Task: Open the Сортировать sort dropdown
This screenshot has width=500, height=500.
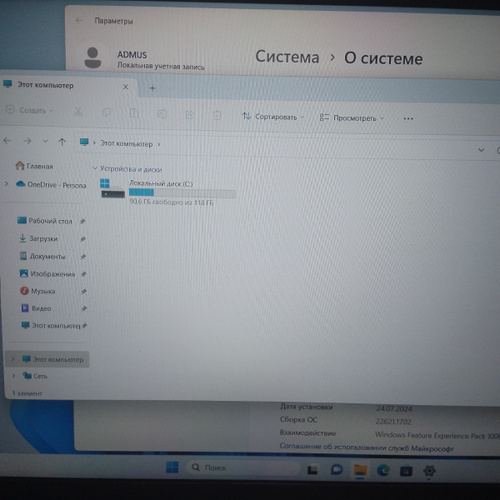Action: [273, 117]
